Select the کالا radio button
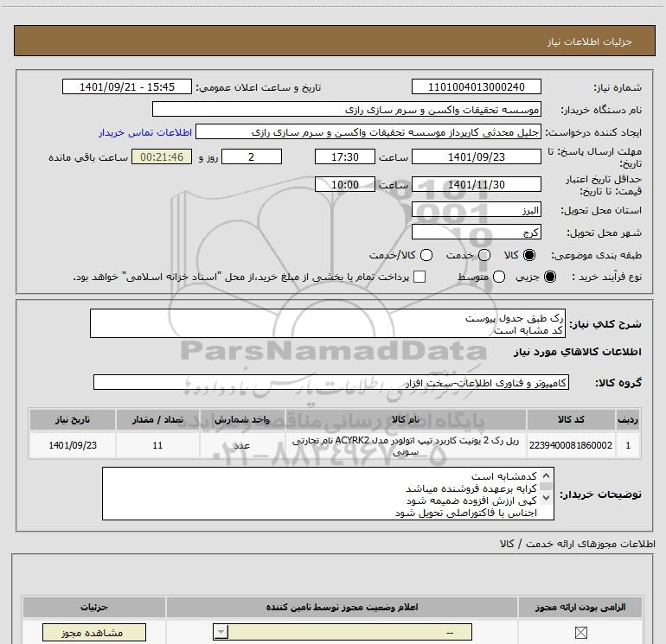Image resolution: width=666 pixels, height=644 pixels. (529, 255)
